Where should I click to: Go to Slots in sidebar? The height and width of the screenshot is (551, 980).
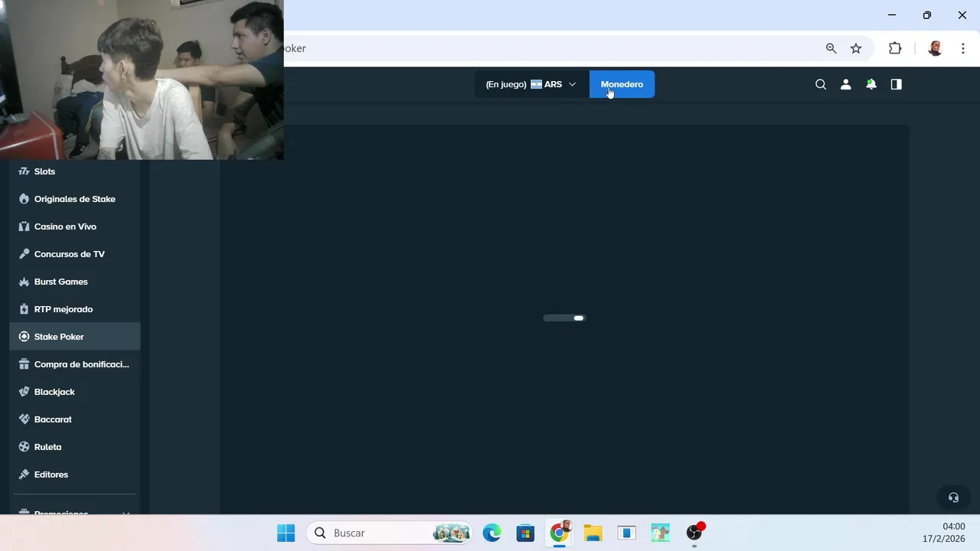pyautogui.click(x=75, y=171)
